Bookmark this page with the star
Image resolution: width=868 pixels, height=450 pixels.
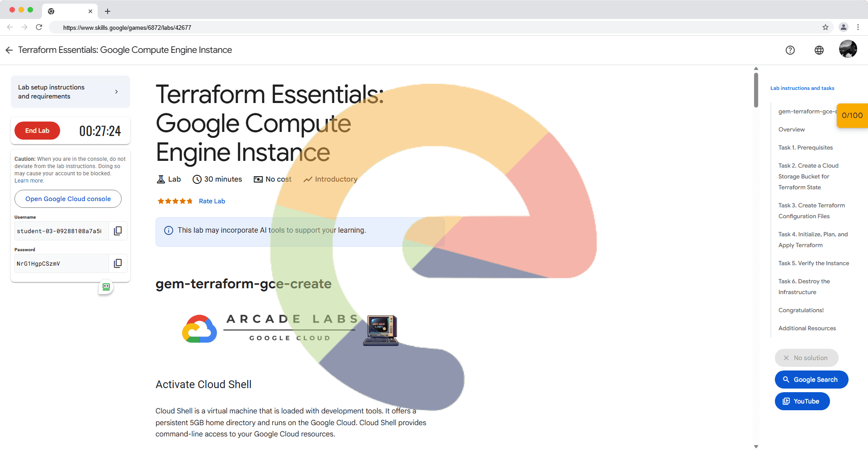click(x=825, y=27)
